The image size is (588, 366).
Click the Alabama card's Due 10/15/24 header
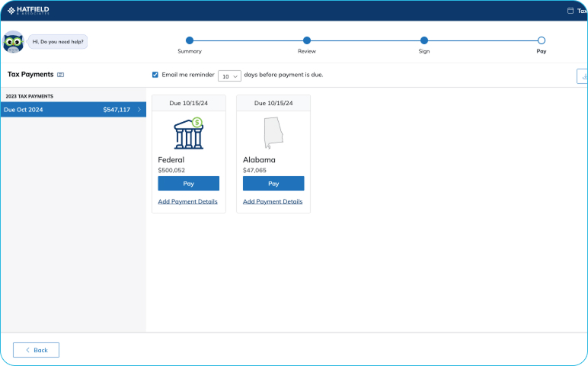[273, 103]
